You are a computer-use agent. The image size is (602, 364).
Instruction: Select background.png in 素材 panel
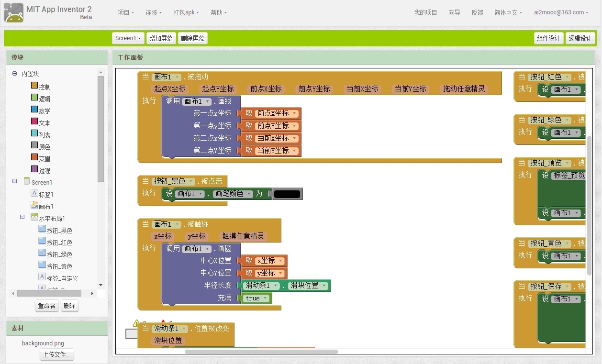(x=43, y=343)
